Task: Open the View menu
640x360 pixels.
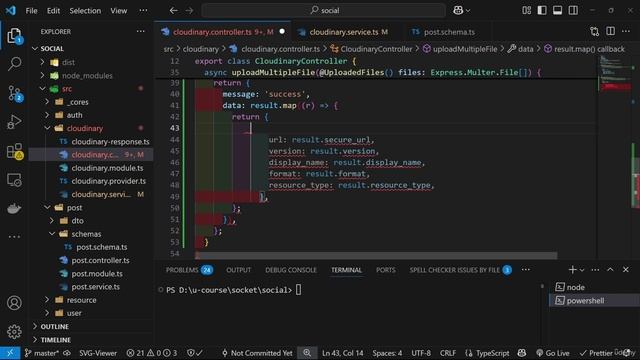Action: coord(119,11)
